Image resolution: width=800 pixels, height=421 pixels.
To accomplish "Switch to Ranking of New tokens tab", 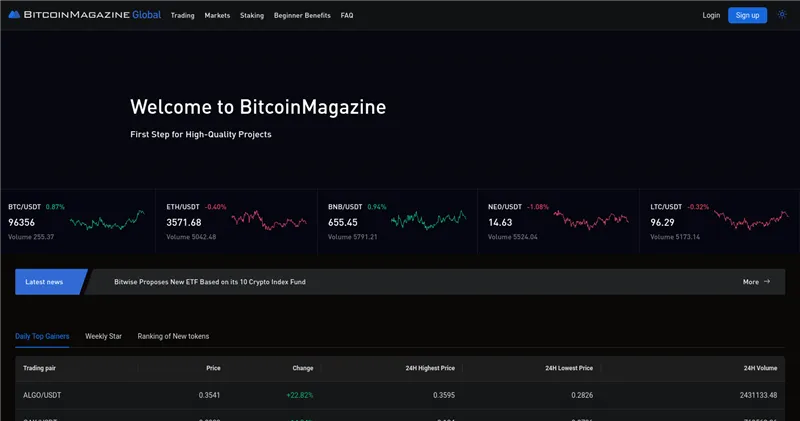I will point(173,336).
